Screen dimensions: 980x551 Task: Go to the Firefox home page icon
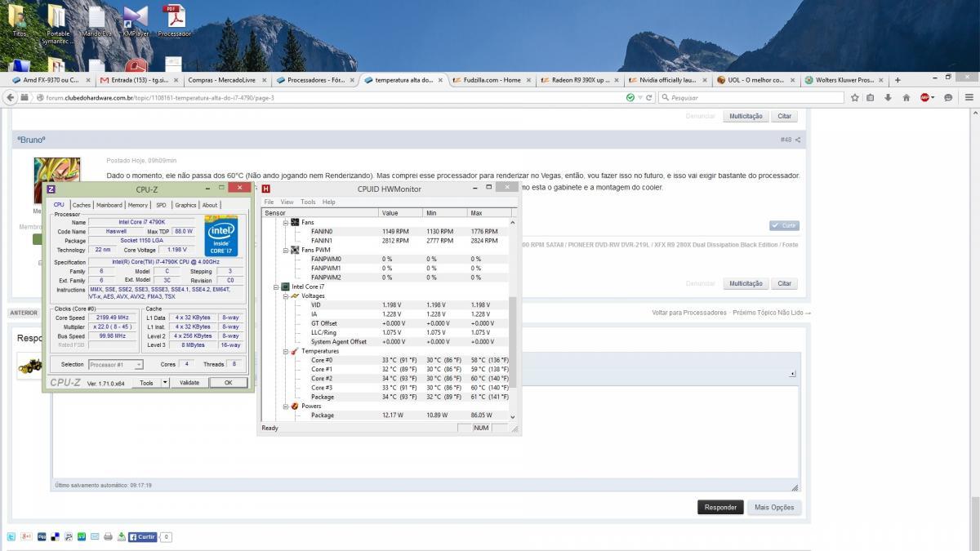[x=906, y=97]
